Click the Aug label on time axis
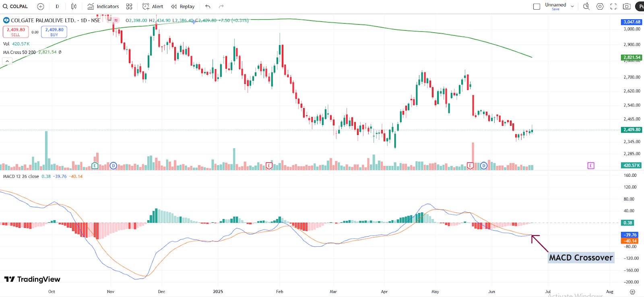The image size is (644, 297). coord(610,292)
